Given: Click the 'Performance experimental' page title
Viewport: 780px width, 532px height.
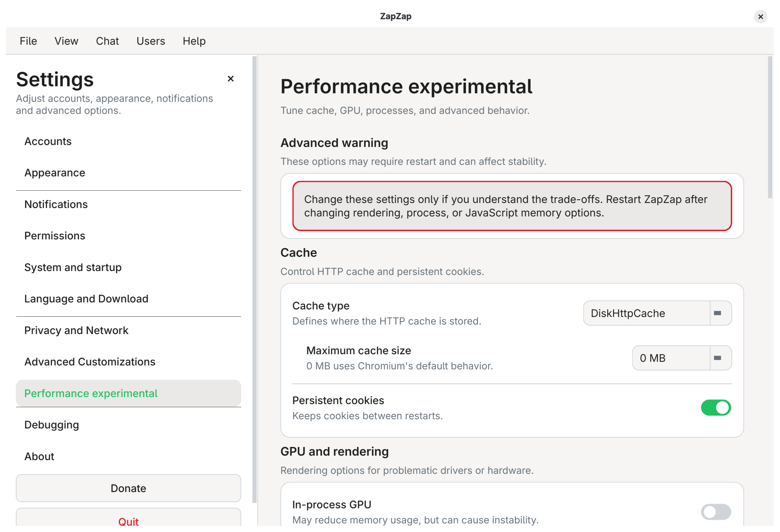Looking at the screenshot, I should [407, 87].
